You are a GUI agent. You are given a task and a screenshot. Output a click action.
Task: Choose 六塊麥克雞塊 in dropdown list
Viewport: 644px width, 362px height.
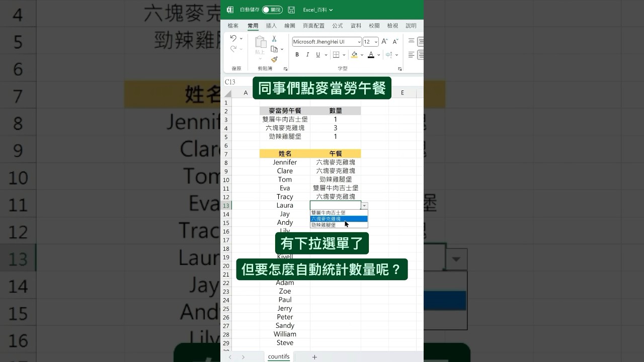[339, 219]
